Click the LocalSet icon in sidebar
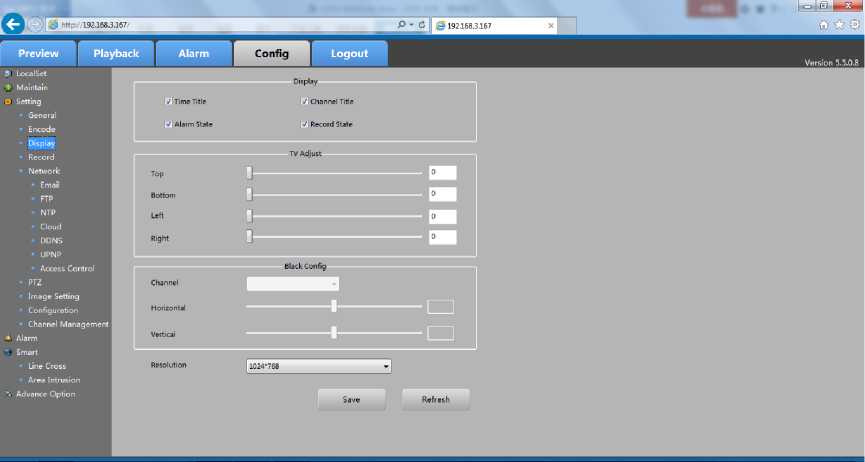This screenshot has width=865, height=462. tap(7, 74)
